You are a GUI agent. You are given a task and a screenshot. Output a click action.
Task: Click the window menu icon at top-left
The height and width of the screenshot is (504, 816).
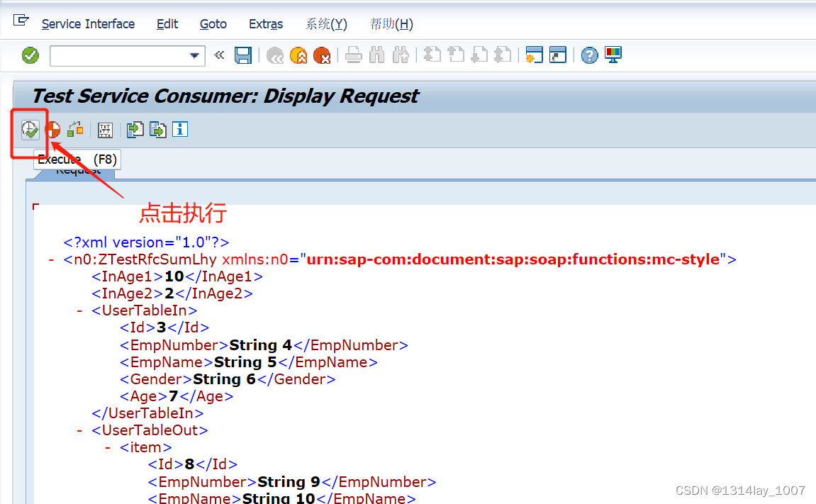point(21,21)
